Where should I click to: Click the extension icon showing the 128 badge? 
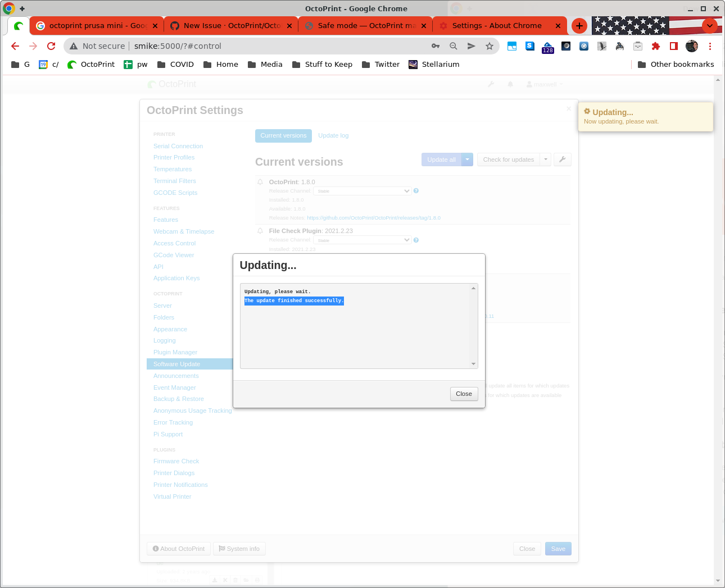pyautogui.click(x=548, y=47)
